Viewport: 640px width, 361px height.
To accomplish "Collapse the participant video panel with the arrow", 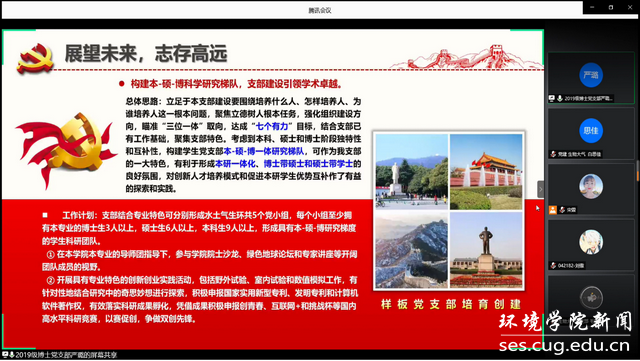I will 540,189.
